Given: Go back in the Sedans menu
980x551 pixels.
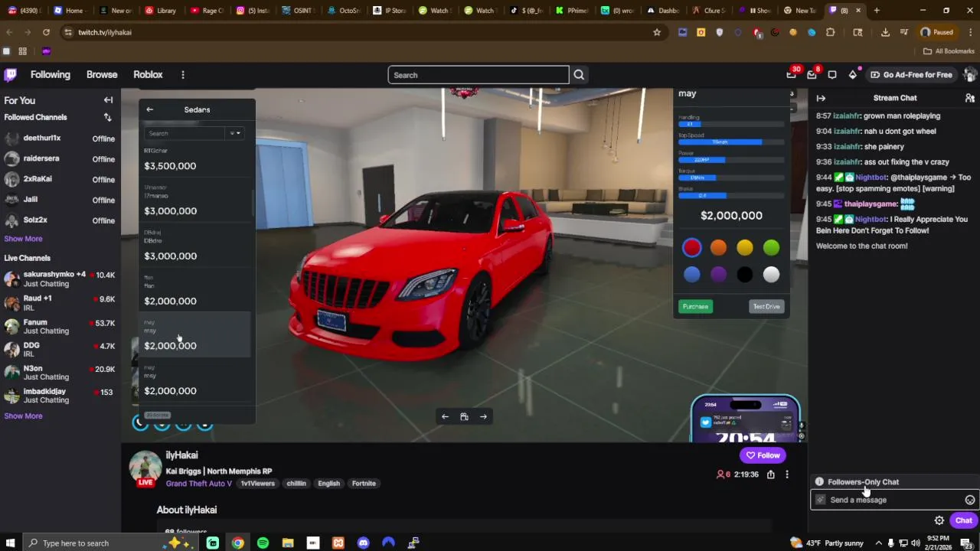Looking at the screenshot, I should point(150,109).
